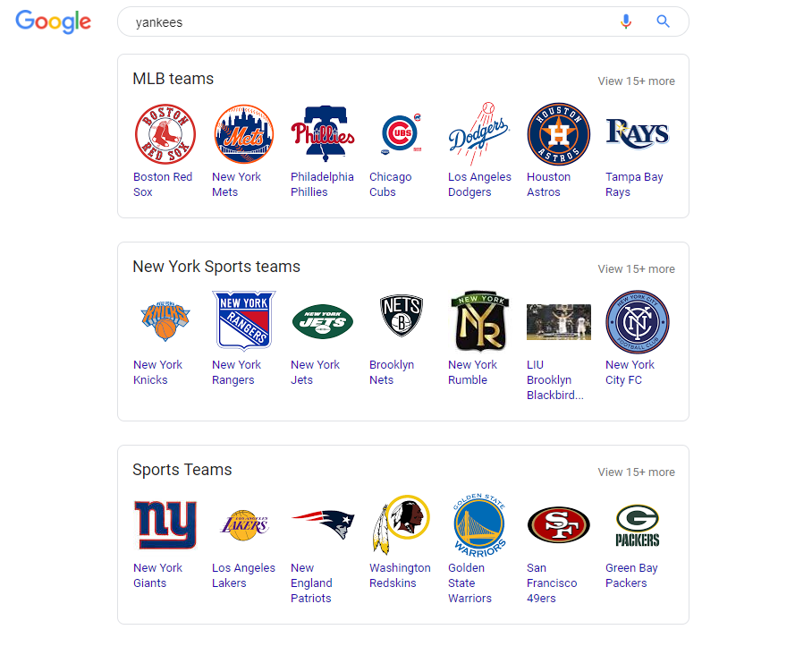
Task: Expand New York Sports teams View 15+ more
Action: [x=636, y=269]
